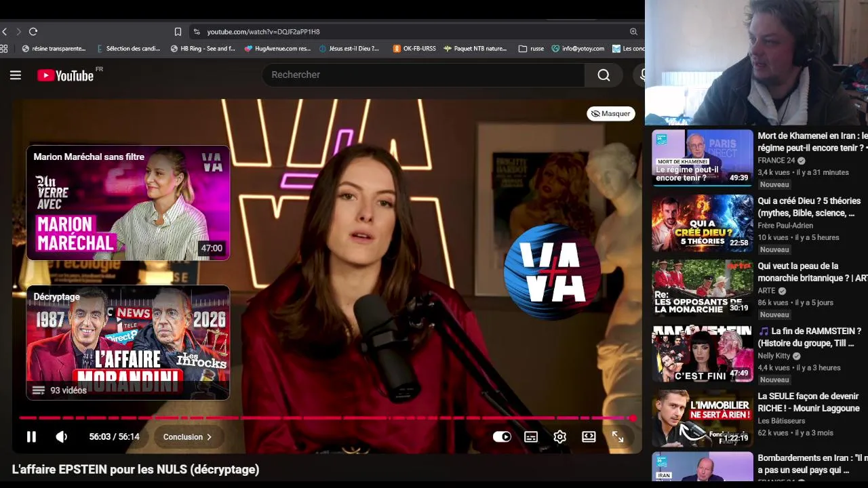Screen dimensions: 868x488
Task: Open the info@yotoy.com bookmark
Action: click(578, 49)
